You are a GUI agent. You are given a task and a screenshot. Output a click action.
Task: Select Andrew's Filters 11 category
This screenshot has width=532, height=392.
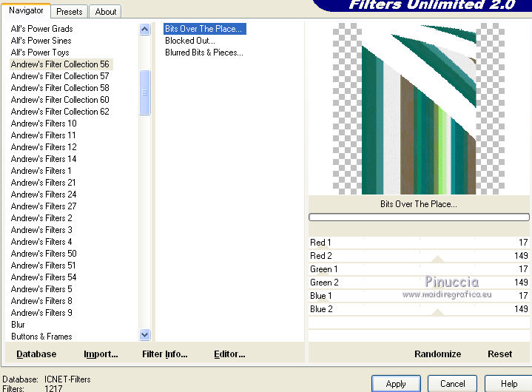coord(43,135)
